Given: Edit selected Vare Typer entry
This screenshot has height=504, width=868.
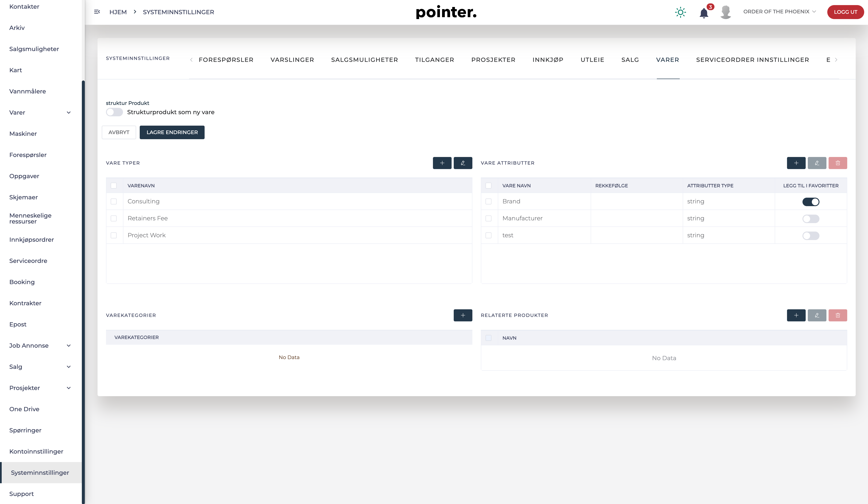Looking at the screenshot, I should pos(463,163).
